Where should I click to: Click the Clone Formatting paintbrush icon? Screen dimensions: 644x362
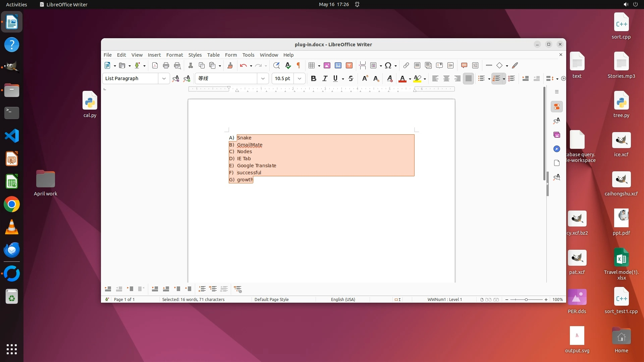click(230, 65)
